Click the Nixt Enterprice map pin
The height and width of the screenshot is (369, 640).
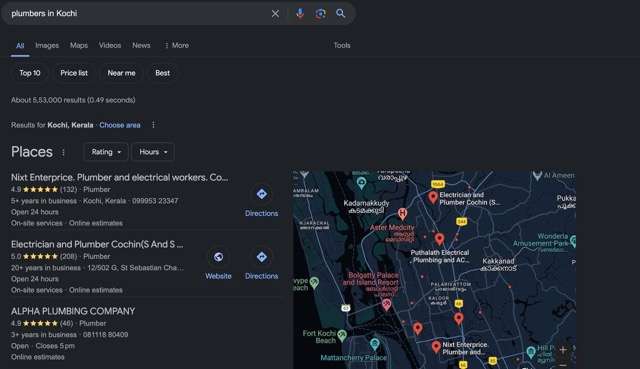point(436,347)
